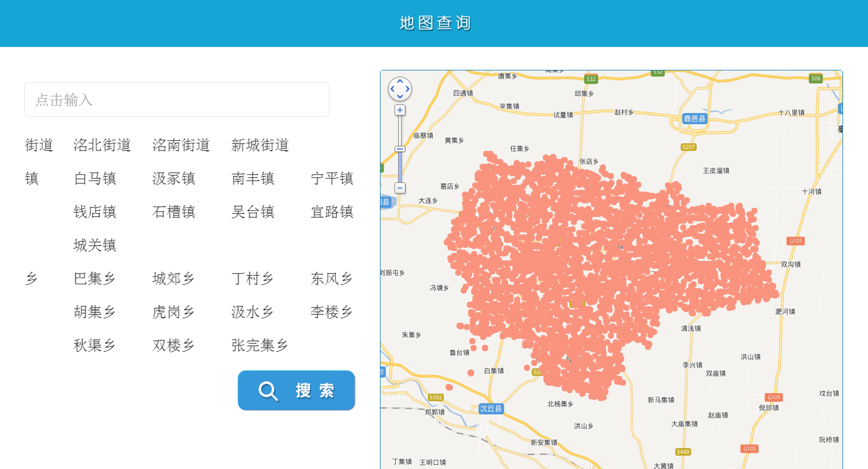
Task: Pan the map up with the top arrow
Action: (x=400, y=81)
